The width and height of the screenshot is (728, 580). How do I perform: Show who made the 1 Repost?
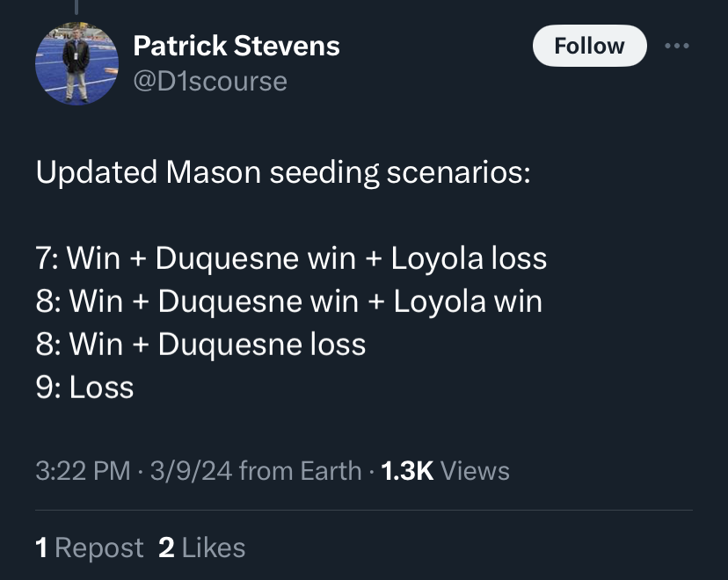point(89,548)
